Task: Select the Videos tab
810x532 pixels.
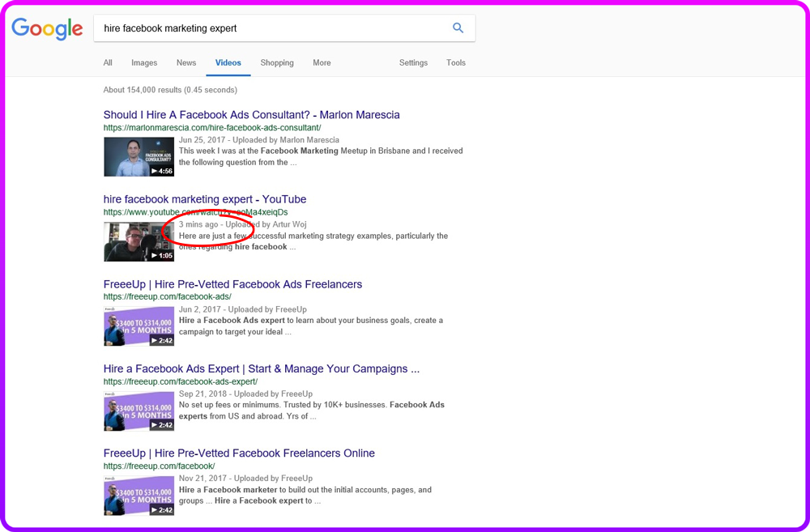Action: (228, 62)
